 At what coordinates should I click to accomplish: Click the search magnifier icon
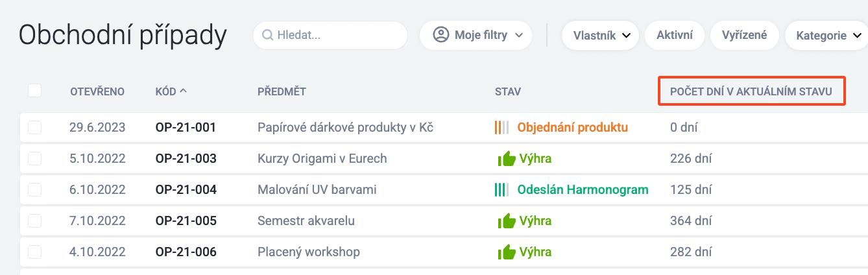[267, 35]
